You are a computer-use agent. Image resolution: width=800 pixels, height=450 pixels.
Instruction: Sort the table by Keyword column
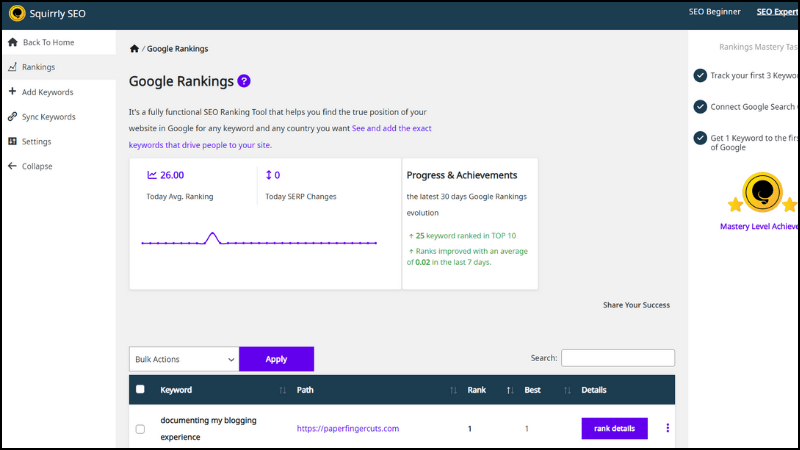pos(282,390)
